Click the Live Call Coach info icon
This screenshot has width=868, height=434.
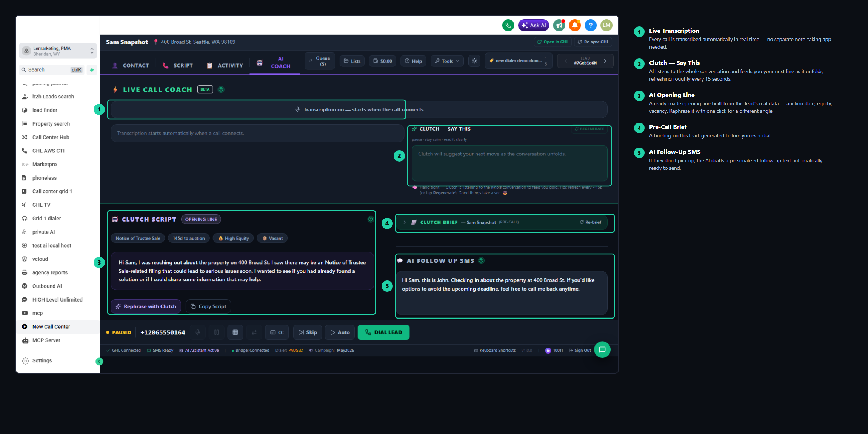(x=221, y=89)
